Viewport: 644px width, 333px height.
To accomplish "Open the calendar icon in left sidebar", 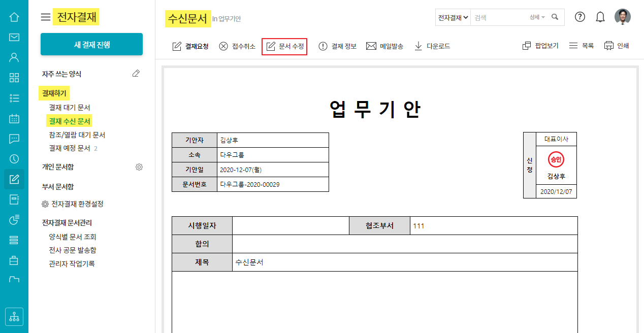I will (14, 119).
